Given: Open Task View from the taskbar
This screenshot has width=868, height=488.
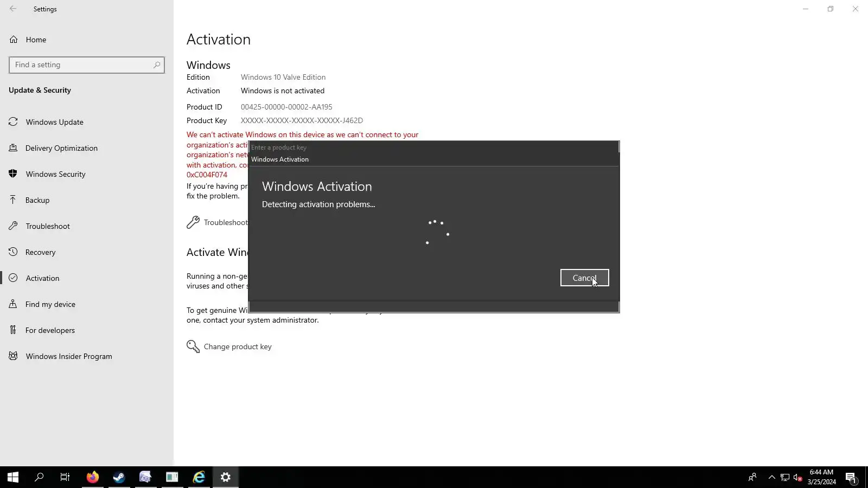Looking at the screenshot, I should [65, 477].
